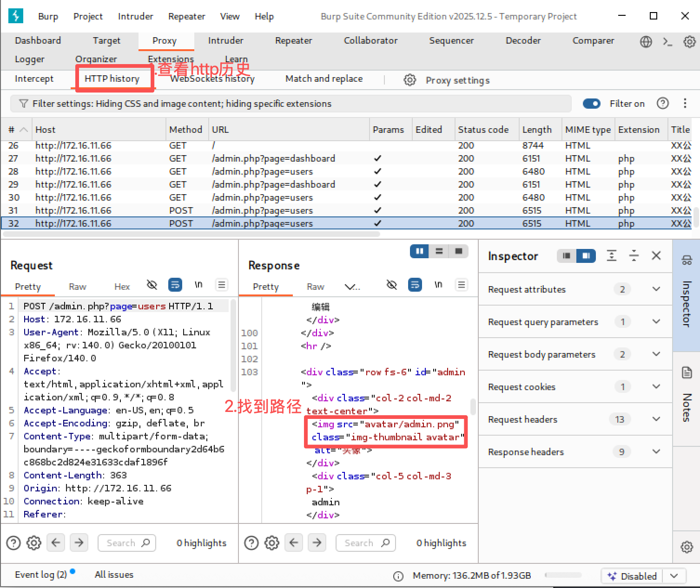Open the Event log

tap(41, 575)
